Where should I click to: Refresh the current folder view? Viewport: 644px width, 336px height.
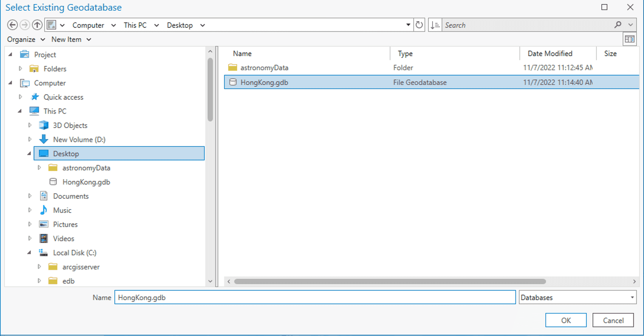coord(419,25)
